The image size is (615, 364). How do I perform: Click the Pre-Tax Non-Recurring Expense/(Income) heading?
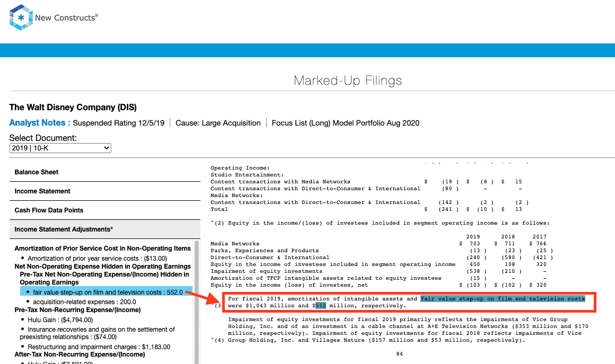coord(77,310)
